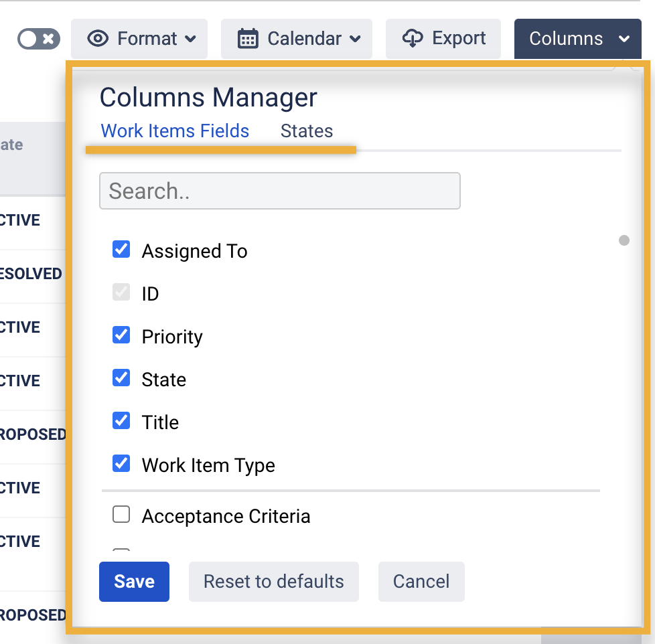This screenshot has height=644, width=655.
Task: Select the Work Items Fields tab
Action: click(175, 131)
